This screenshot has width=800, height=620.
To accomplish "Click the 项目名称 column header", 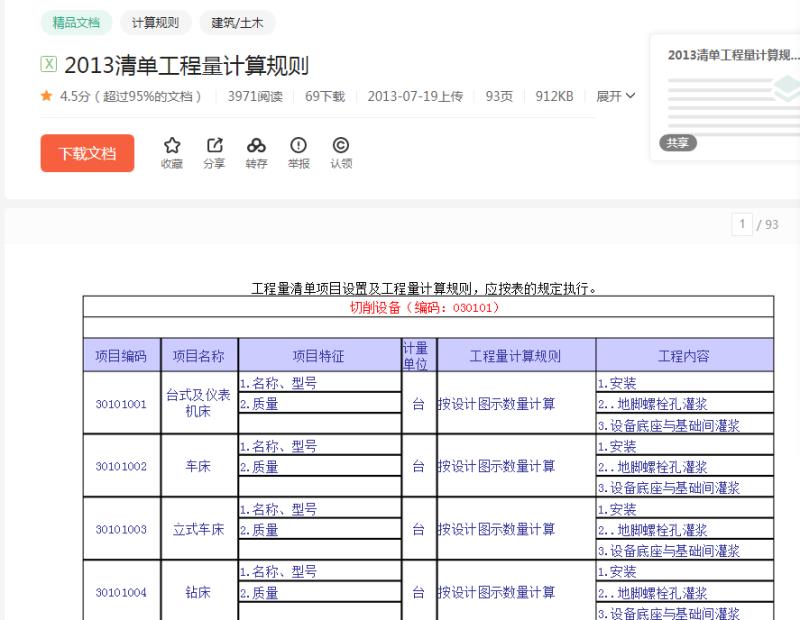I will click(199, 356).
